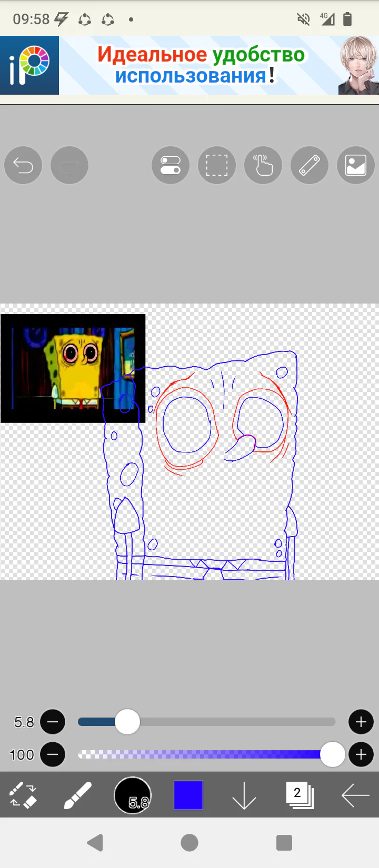The height and width of the screenshot is (868, 379).
Task: Open the Brush tool selector
Action: (78, 795)
